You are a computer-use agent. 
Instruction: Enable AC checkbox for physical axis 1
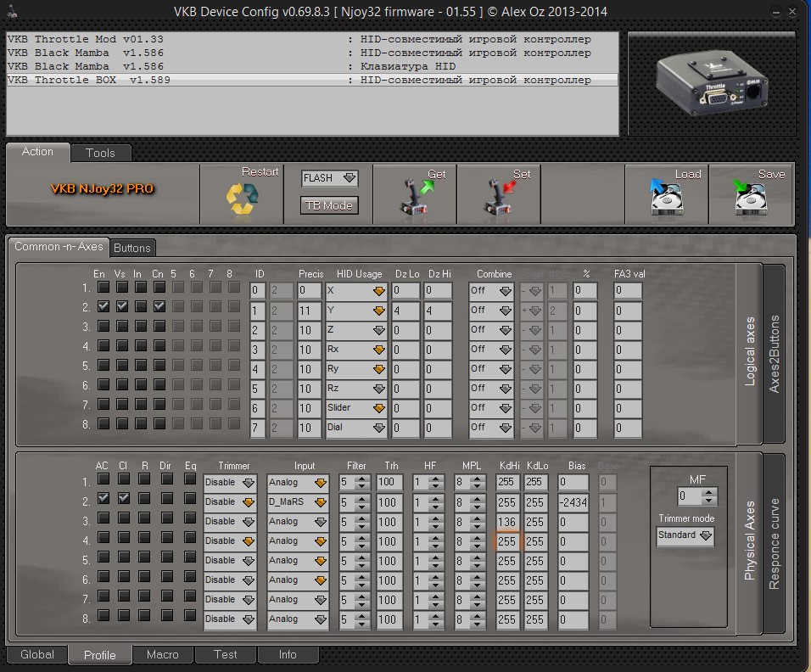(x=103, y=479)
